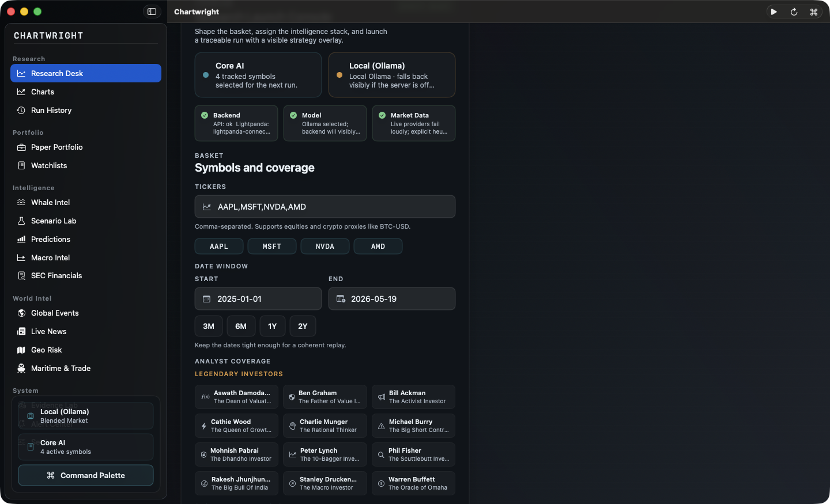The image size is (830, 504).
Task: Go to Paper Portfolio
Action: 86,147
